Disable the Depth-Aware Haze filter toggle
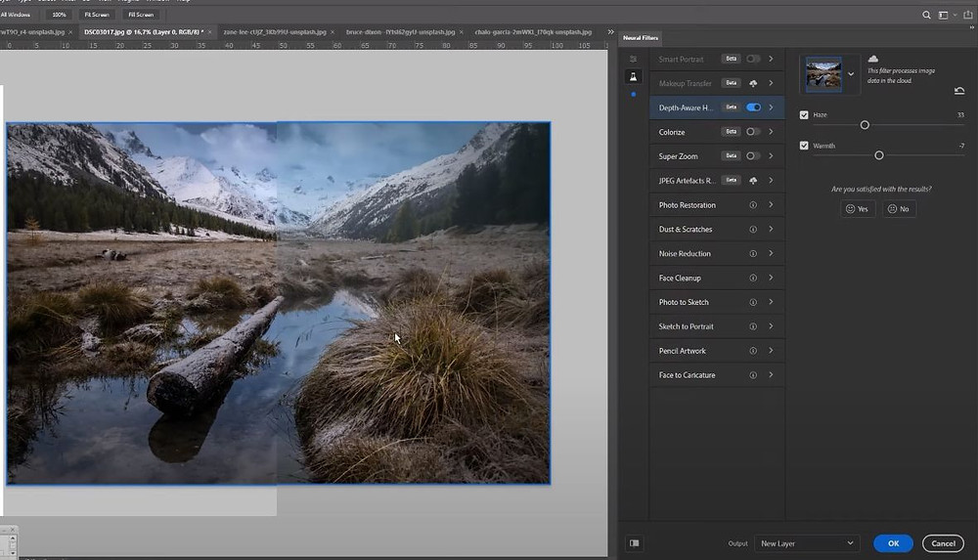The image size is (978, 560). [753, 108]
